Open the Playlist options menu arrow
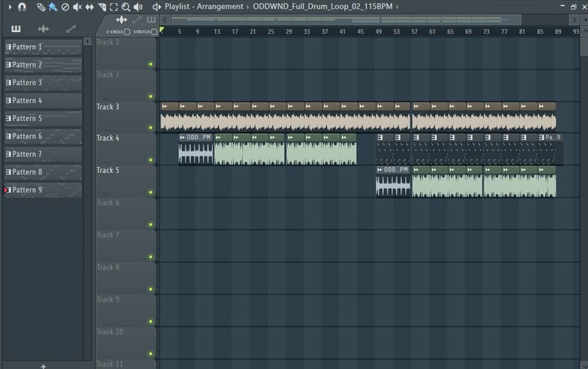The image size is (588, 369). click(10, 7)
